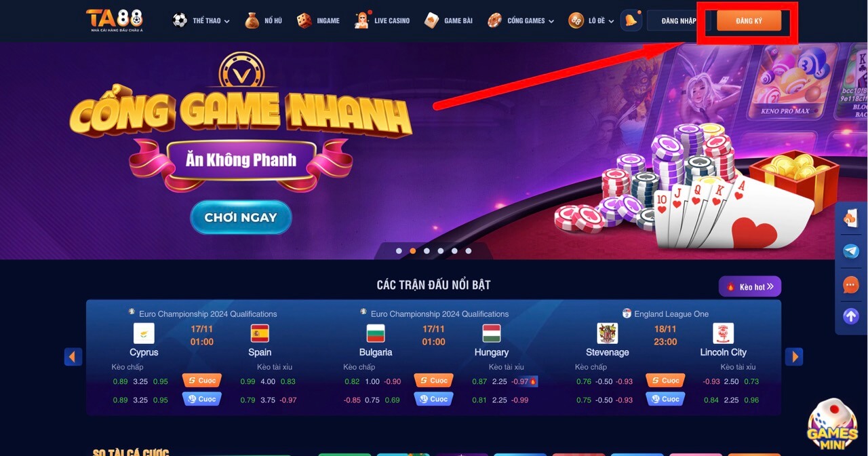Expand the Lô Đề dropdown menu
This screenshot has height=456, width=868.
click(591, 20)
